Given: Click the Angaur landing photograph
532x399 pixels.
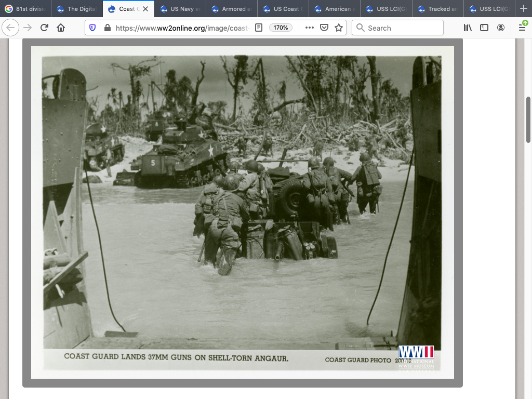Looking at the screenshot, I should [x=242, y=212].
